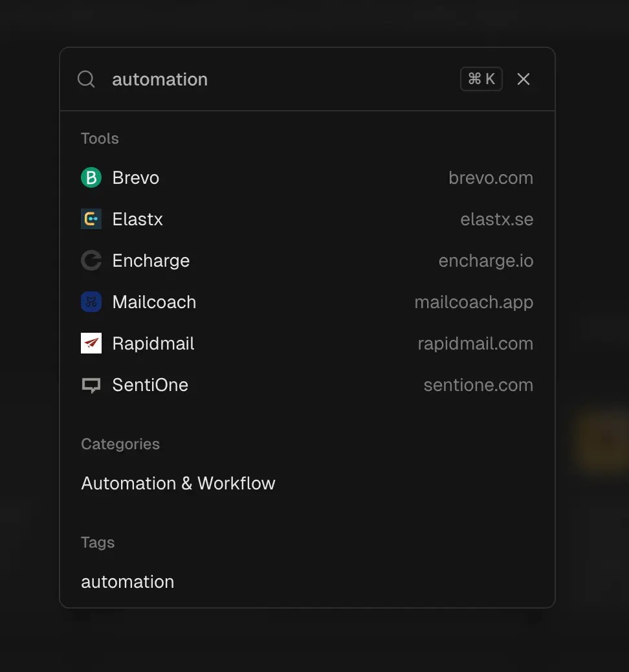Click the Encharge circular logo icon

coord(91,260)
